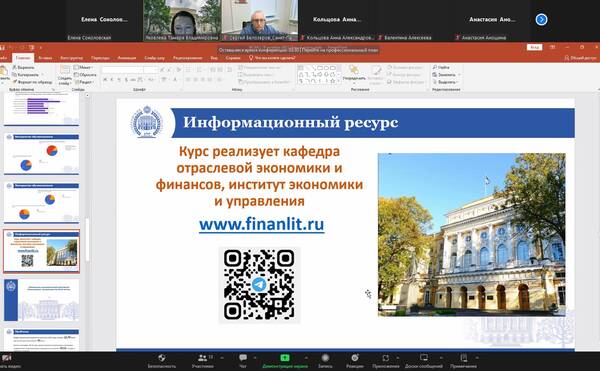The height and width of the screenshot is (371, 600).
Task: Open the Рецензирование ribbon tab
Action: click(x=188, y=58)
